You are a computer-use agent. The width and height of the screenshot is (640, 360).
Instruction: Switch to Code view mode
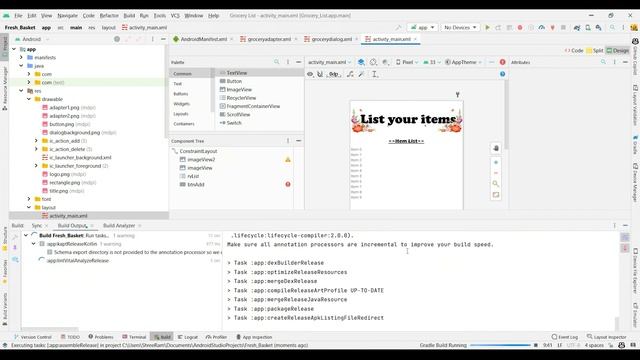coord(574,51)
